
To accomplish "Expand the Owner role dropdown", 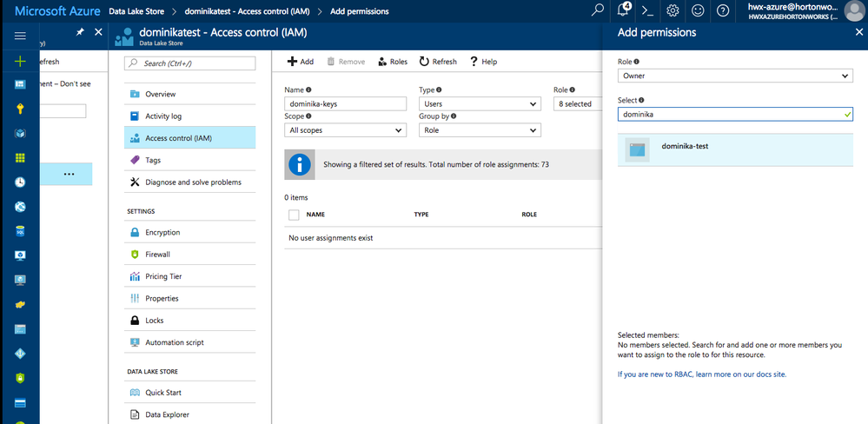I will (735, 76).
